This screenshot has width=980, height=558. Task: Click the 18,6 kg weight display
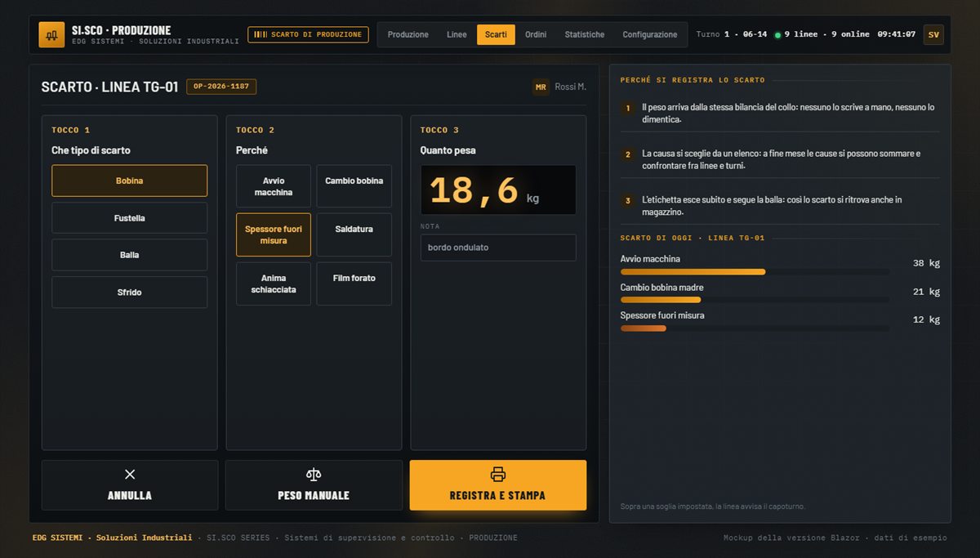[498, 190]
